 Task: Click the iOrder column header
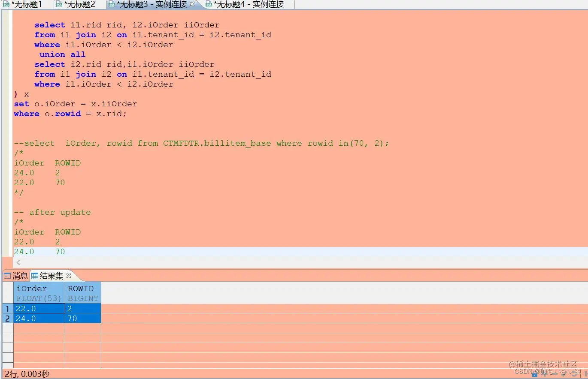tap(39, 293)
